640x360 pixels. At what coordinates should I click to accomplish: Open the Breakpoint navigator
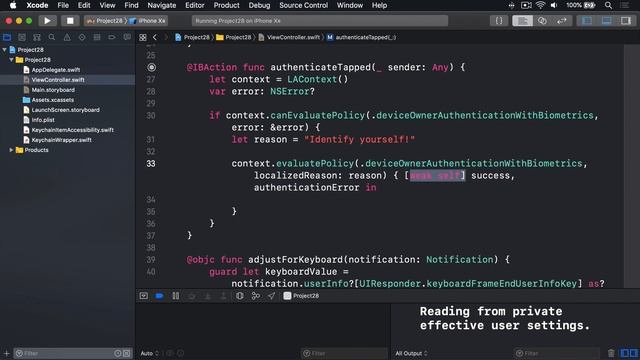[x=112, y=37]
